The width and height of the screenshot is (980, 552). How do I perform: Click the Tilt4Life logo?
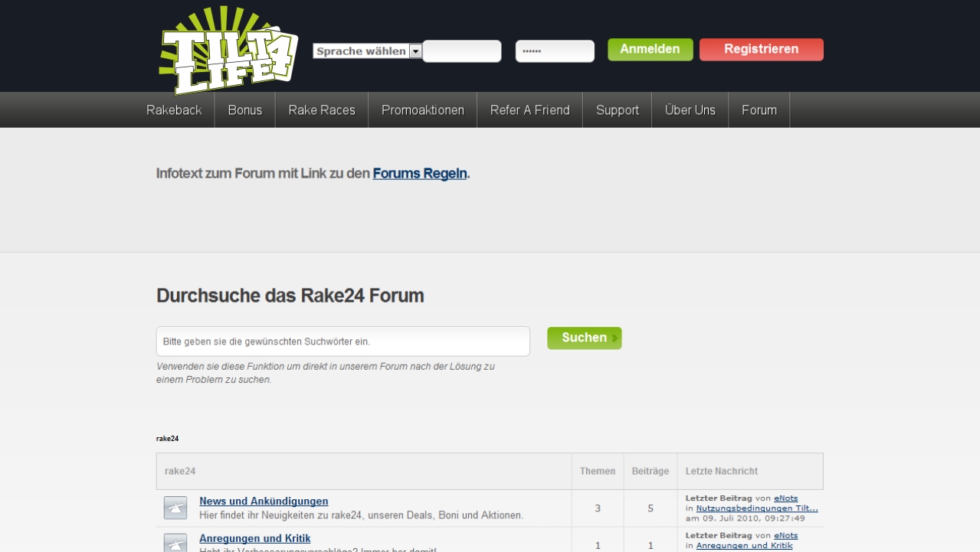coord(228,51)
